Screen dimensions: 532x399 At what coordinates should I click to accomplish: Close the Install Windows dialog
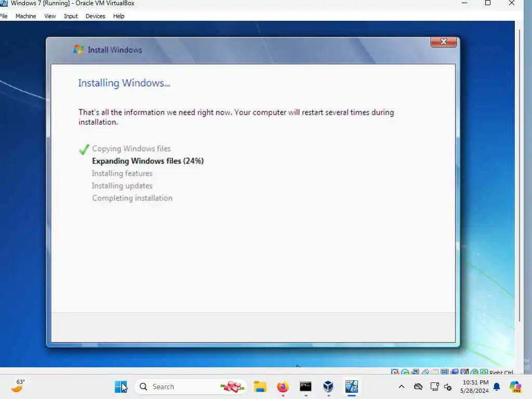tap(444, 42)
